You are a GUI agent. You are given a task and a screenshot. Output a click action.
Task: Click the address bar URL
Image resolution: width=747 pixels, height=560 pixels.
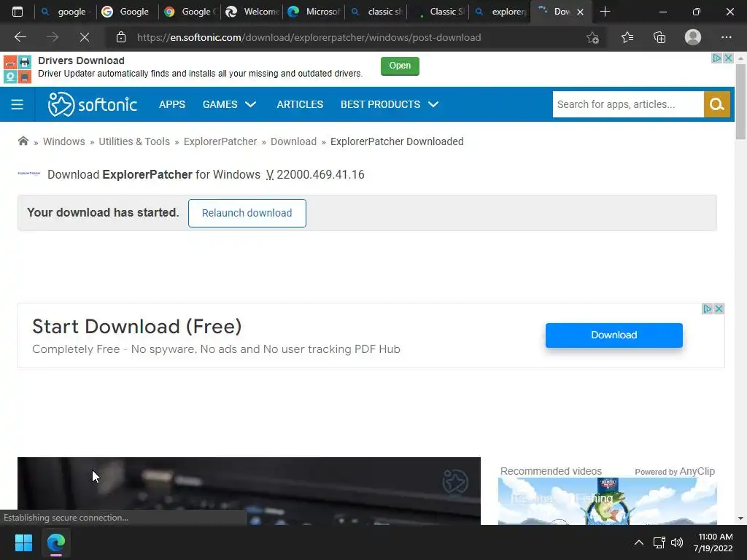coord(309,37)
